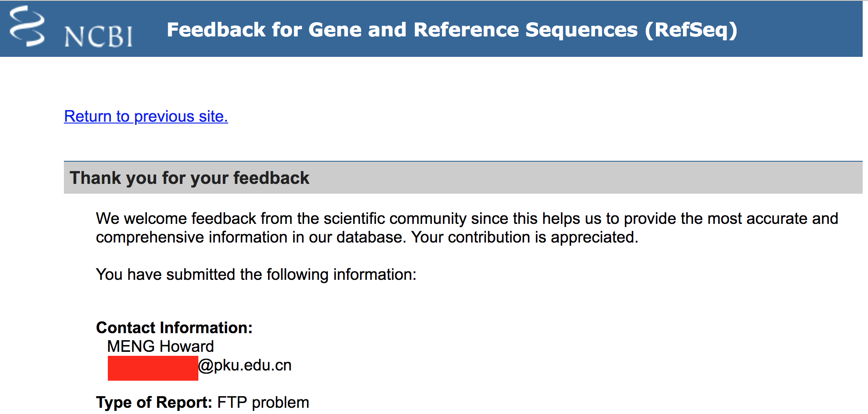Click the NCBI wordmark in header
This screenshot has height=414, width=868.
pos(98,36)
